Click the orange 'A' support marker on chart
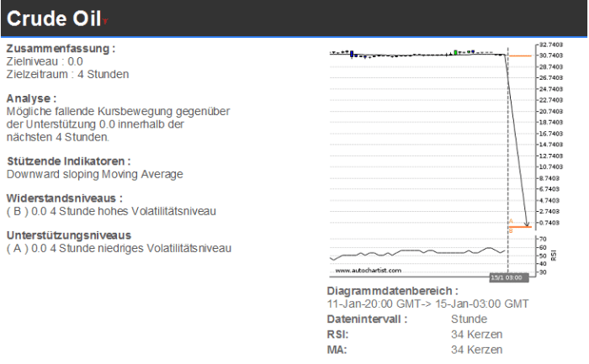 511,222
